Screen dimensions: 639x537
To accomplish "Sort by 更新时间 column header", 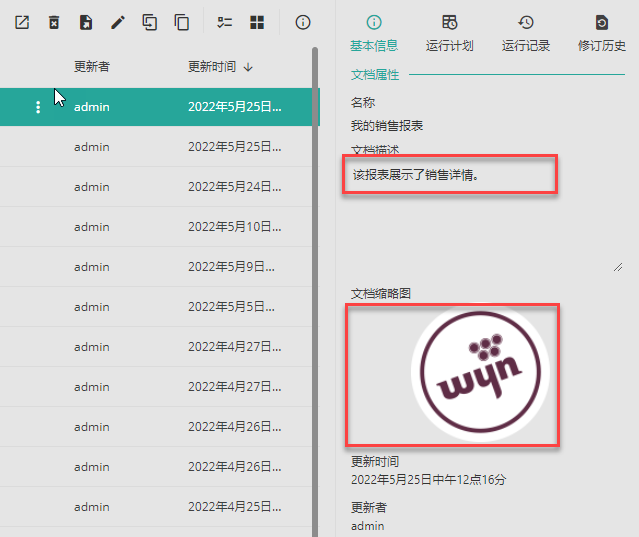I will click(220, 67).
